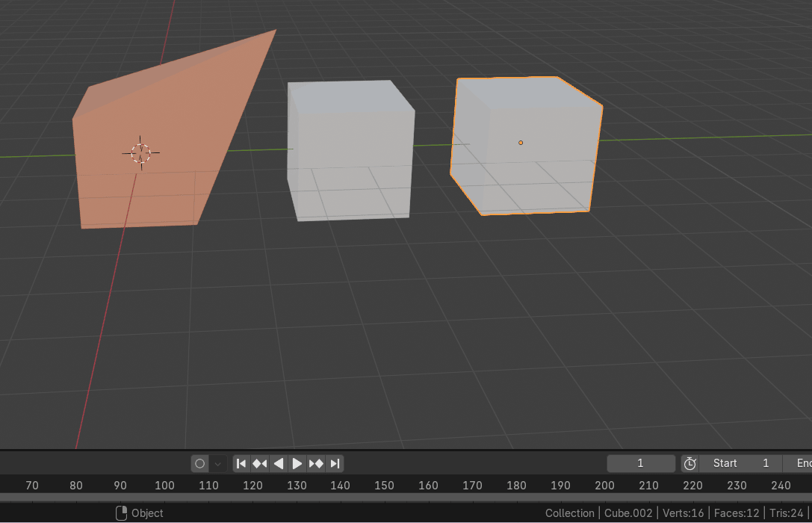Toggle the auto keying record button

point(199,463)
